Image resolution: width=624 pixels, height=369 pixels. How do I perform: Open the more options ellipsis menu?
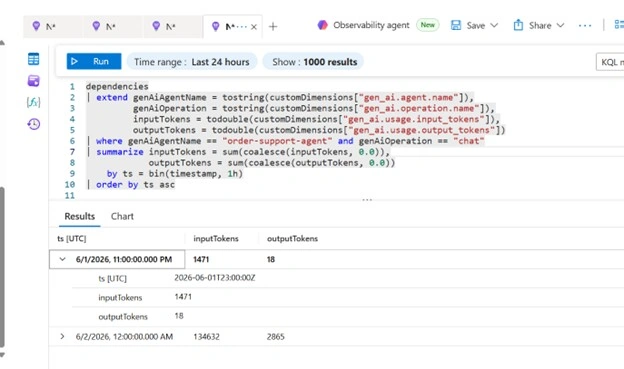pos(585,25)
